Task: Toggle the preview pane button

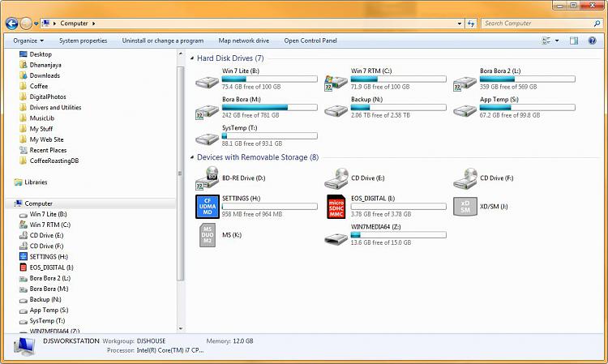Action: 574,41
